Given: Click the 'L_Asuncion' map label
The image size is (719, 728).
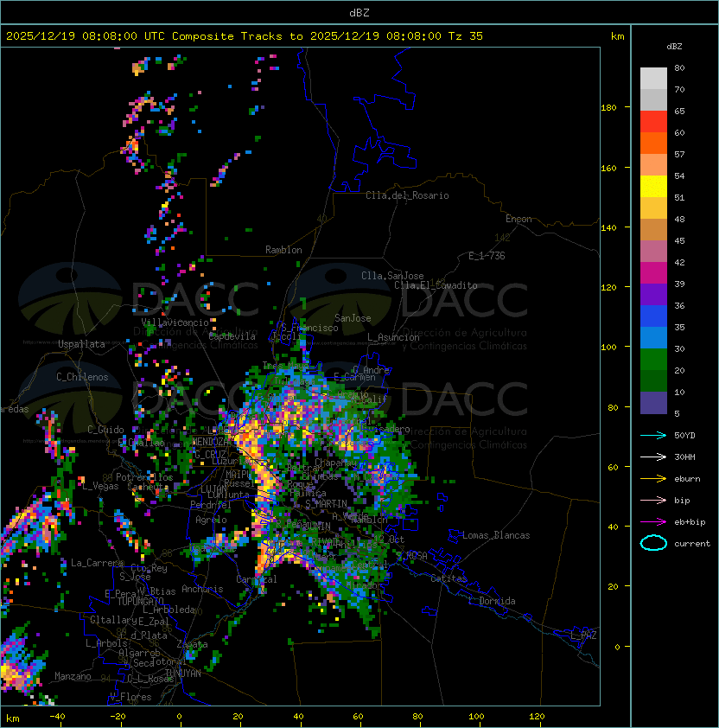Looking at the screenshot, I should click(x=393, y=337).
